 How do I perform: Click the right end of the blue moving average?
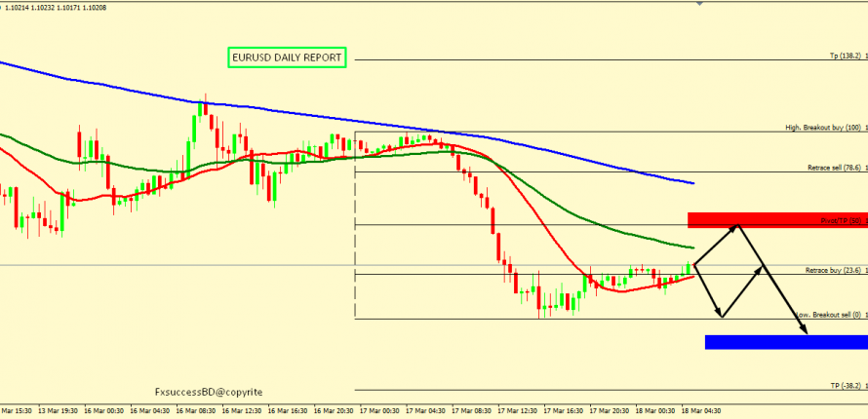point(692,182)
